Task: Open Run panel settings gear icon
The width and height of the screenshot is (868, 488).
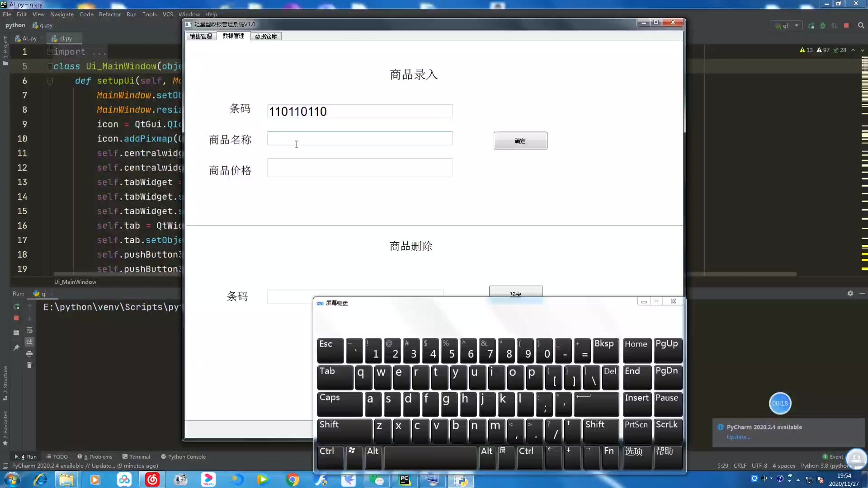Action: (x=850, y=293)
